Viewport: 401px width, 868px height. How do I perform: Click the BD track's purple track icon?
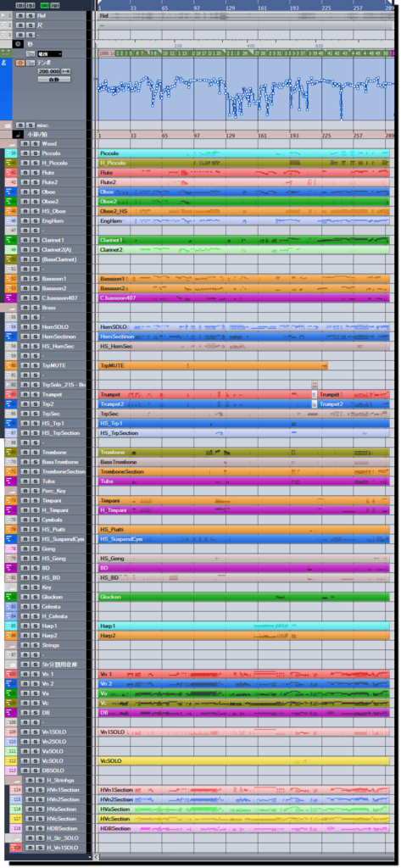coord(10,568)
